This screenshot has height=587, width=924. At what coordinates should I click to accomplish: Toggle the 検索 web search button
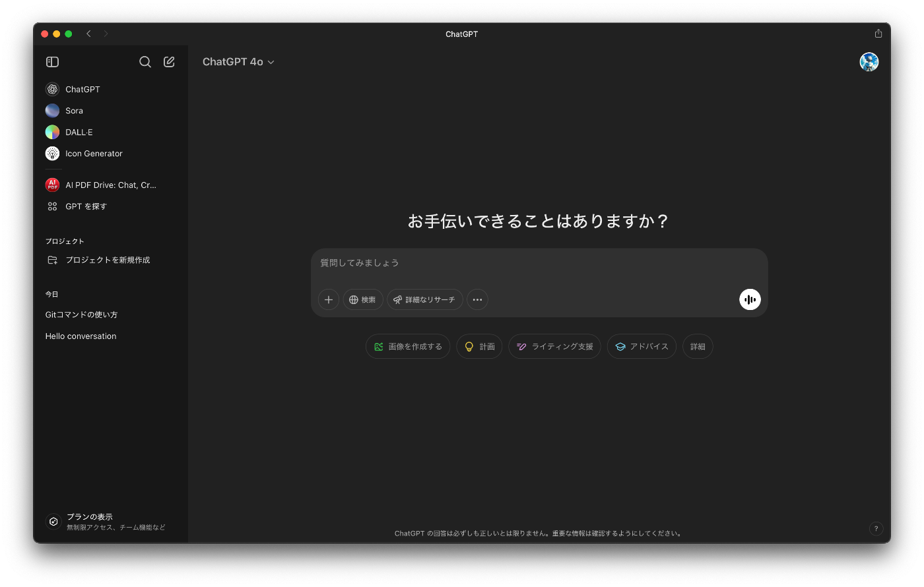click(363, 299)
